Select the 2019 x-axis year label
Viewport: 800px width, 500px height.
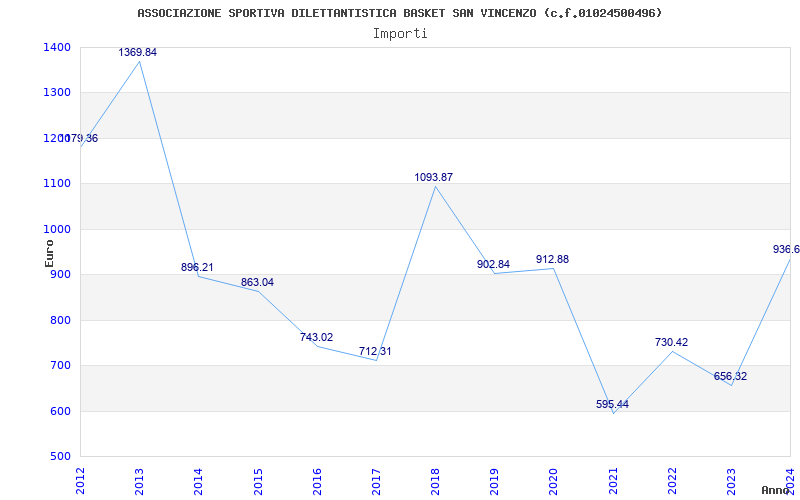494,481
